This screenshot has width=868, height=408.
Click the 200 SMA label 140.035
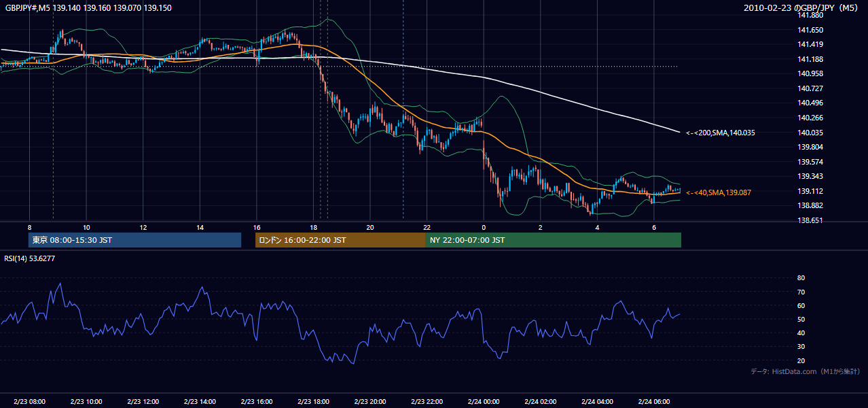point(721,133)
